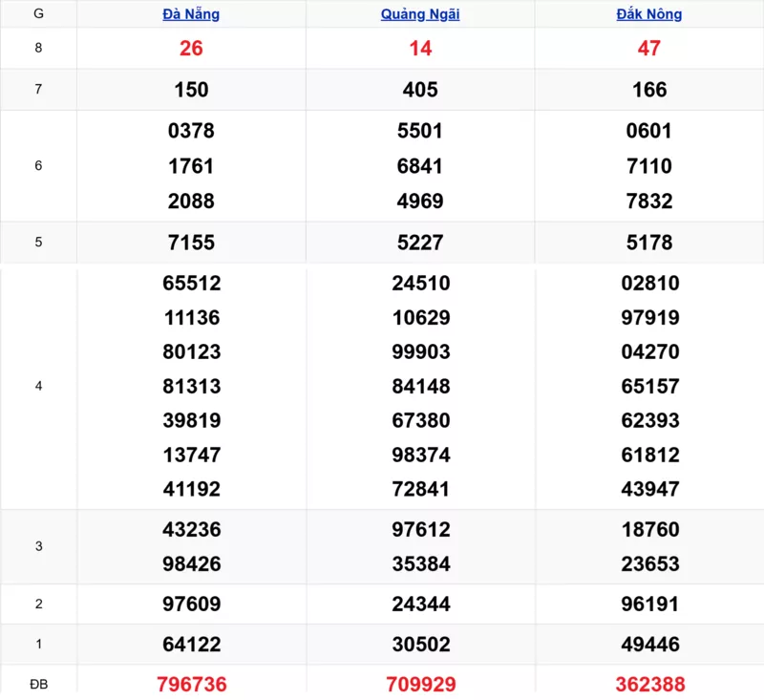
Task: Select prize-three number 23653
Action: 649,564
